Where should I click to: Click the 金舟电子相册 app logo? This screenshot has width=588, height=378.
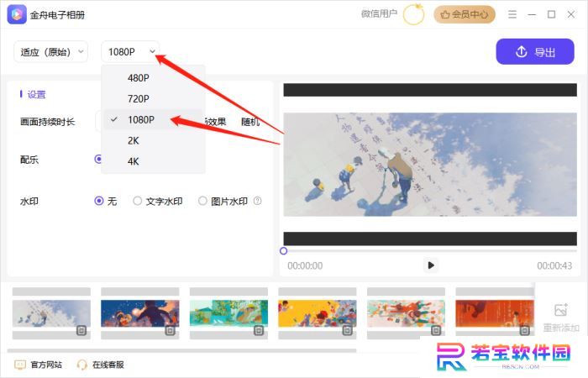pyautogui.click(x=17, y=14)
